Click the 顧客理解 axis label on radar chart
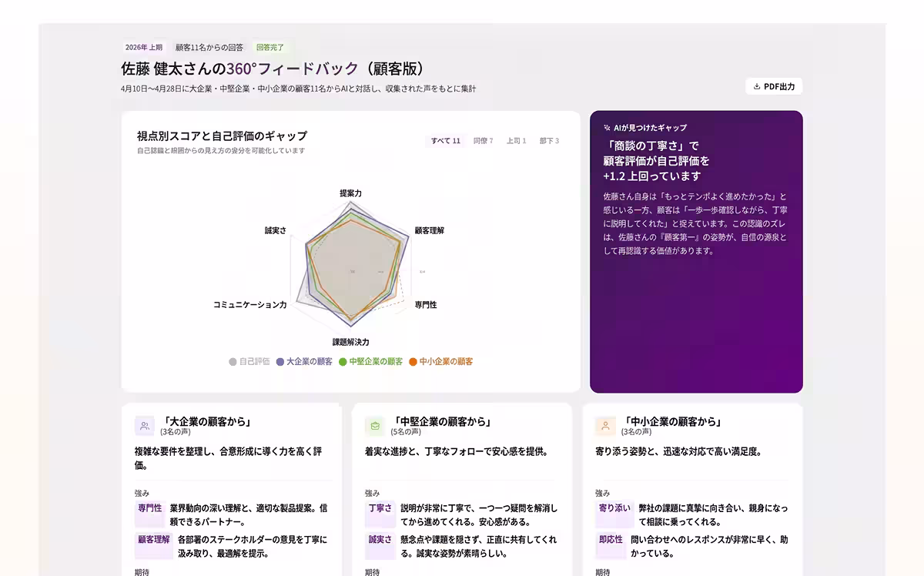The width and height of the screenshot is (924, 576). coord(429,230)
